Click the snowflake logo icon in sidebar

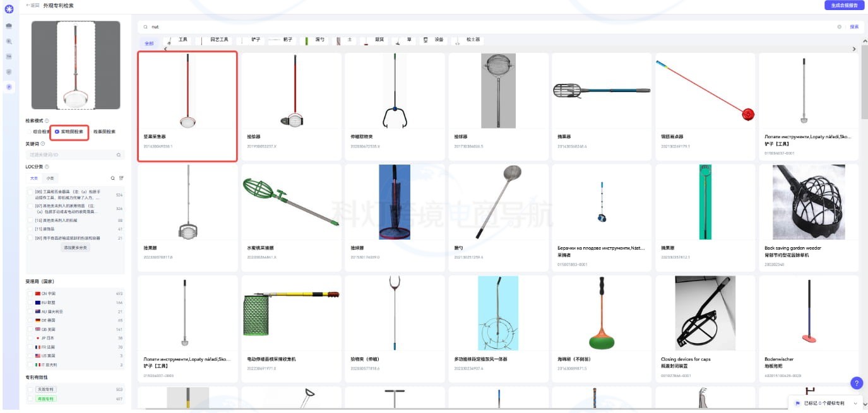click(x=9, y=9)
